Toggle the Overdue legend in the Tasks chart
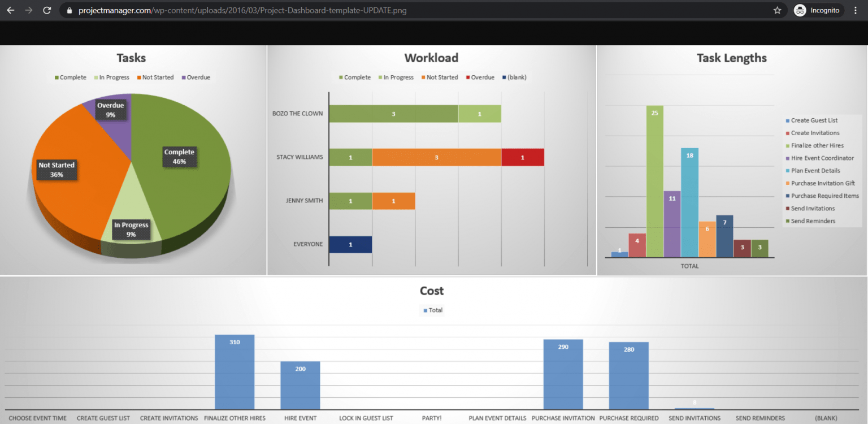The width and height of the screenshot is (868, 424). pyautogui.click(x=196, y=77)
